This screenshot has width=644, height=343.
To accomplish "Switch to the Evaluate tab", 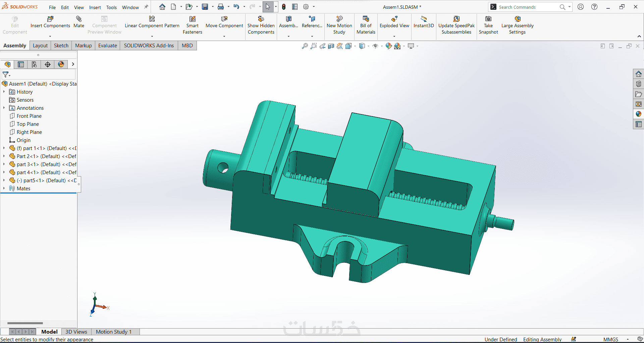I will pyautogui.click(x=108, y=46).
